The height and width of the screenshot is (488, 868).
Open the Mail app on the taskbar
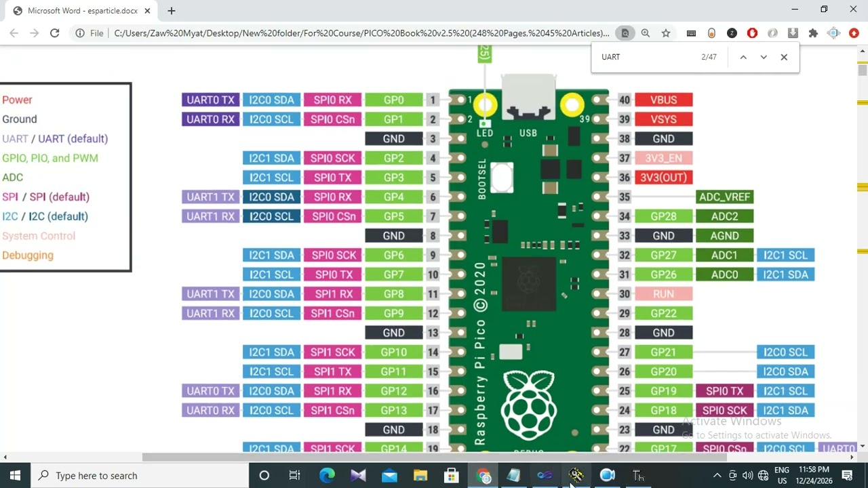pos(389,476)
